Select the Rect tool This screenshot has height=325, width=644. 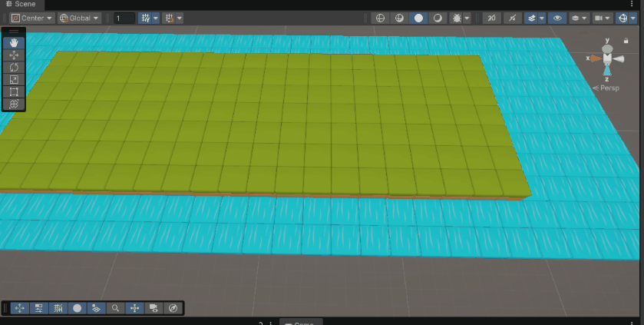pos(14,92)
